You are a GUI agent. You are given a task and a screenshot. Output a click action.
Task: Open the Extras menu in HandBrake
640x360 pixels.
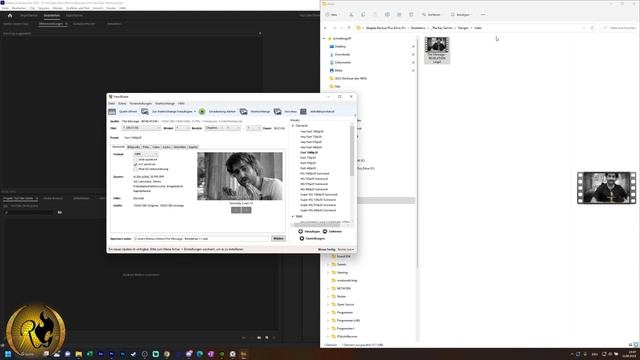tap(122, 104)
